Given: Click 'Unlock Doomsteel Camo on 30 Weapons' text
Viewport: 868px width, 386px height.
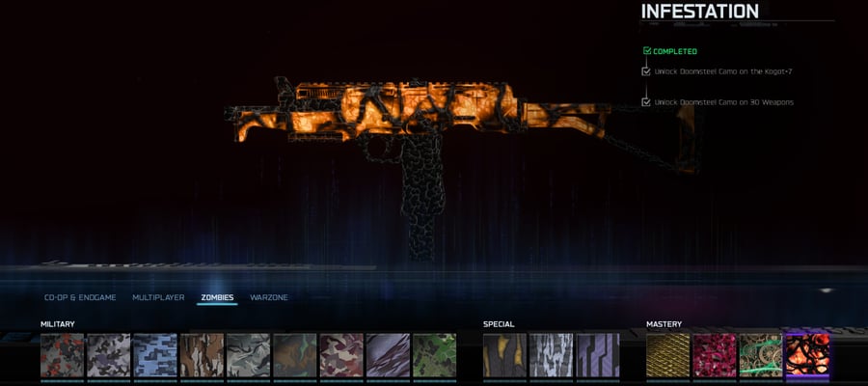Looking at the screenshot, I should (724, 102).
